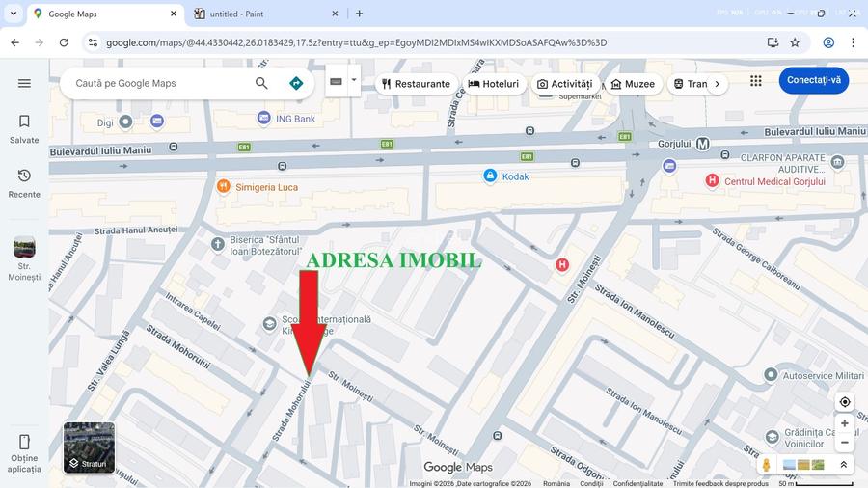This screenshot has height=488, width=868.
Task: Toggle the Straturi satellite layer thumbnail
Action: [x=89, y=447]
